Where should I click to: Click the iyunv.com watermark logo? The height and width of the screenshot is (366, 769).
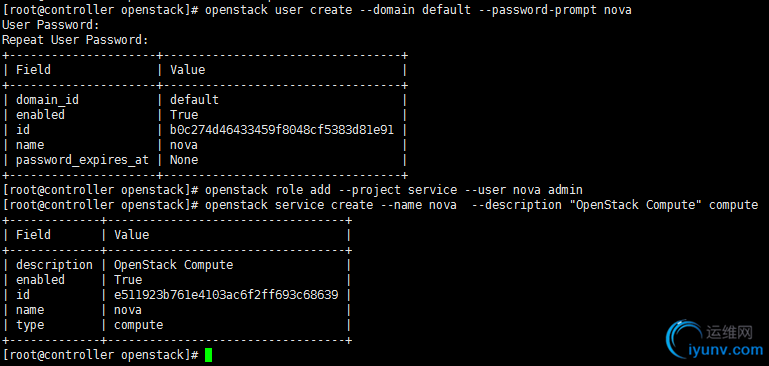[x=715, y=340]
